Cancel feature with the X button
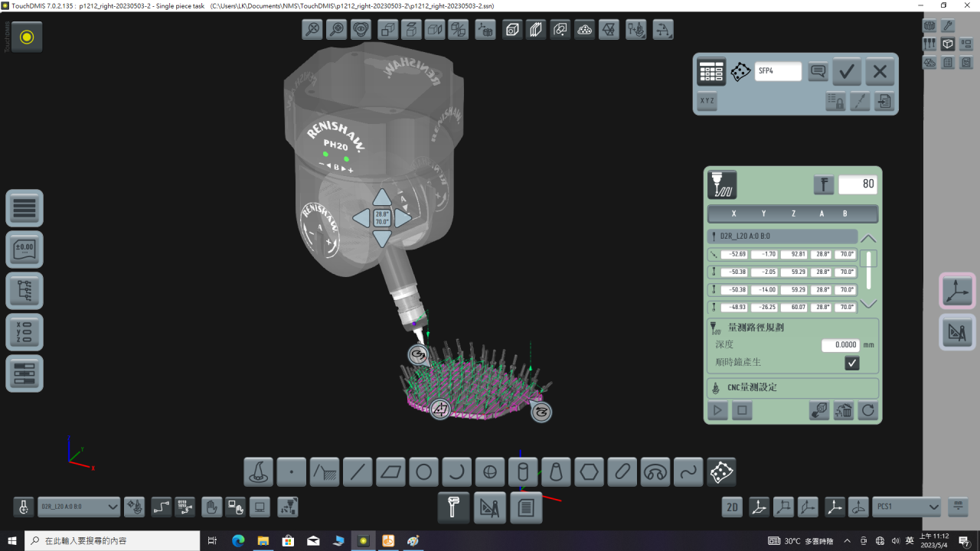This screenshot has height=551, width=980. coord(880,72)
